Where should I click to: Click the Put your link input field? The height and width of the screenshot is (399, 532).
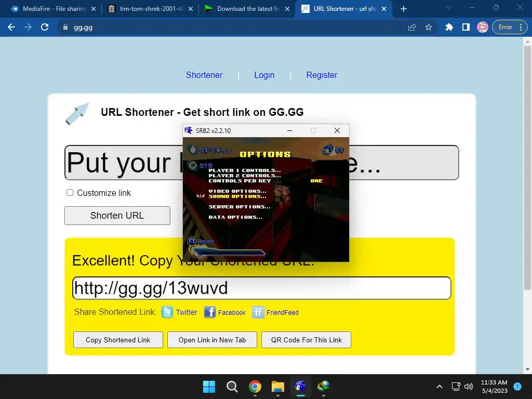262,163
